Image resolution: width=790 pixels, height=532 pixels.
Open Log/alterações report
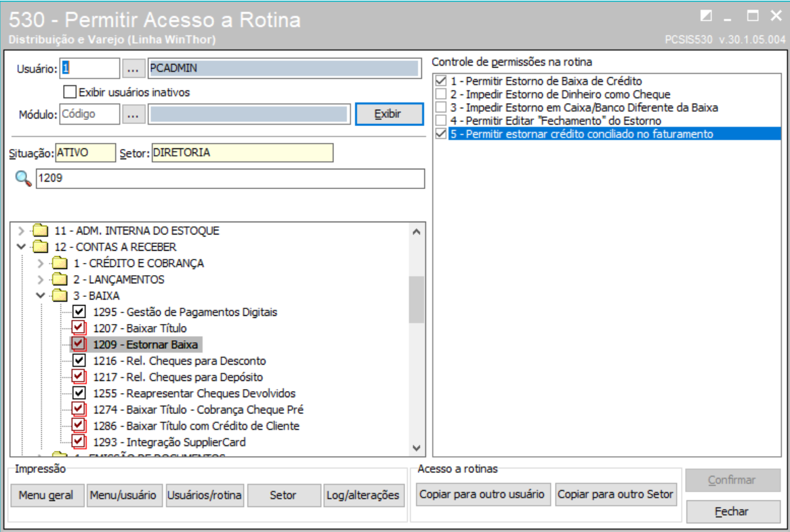(363, 495)
